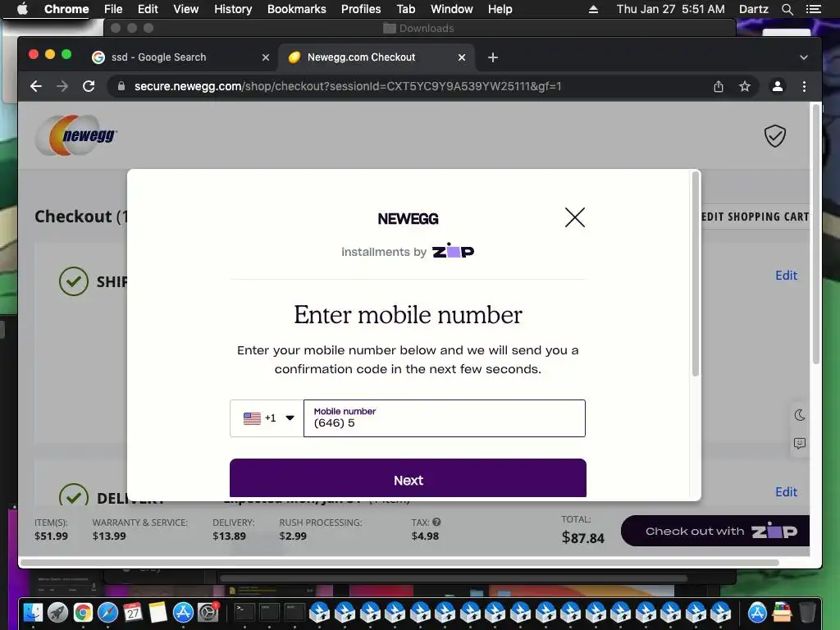Open the Apple menu
840x630 pixels.
tap(22, 9)
